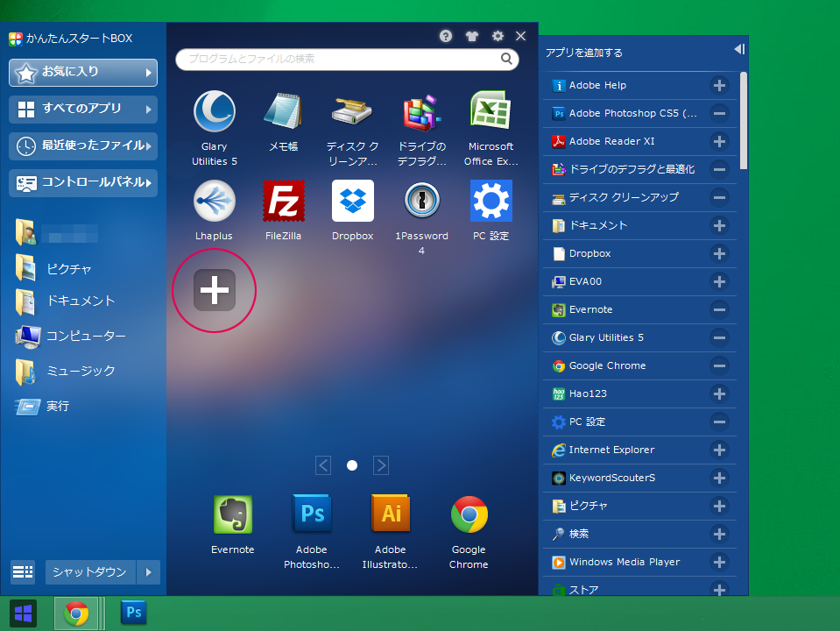Open the ピクチャ folder in the left sidebar
The image size is (840, 631).
(53, 268)
